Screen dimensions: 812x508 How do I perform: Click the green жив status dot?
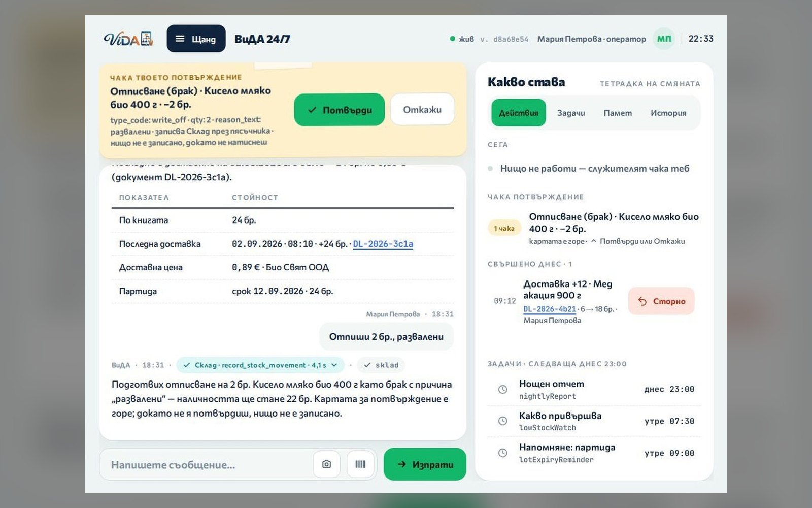[x=452, y=39]
